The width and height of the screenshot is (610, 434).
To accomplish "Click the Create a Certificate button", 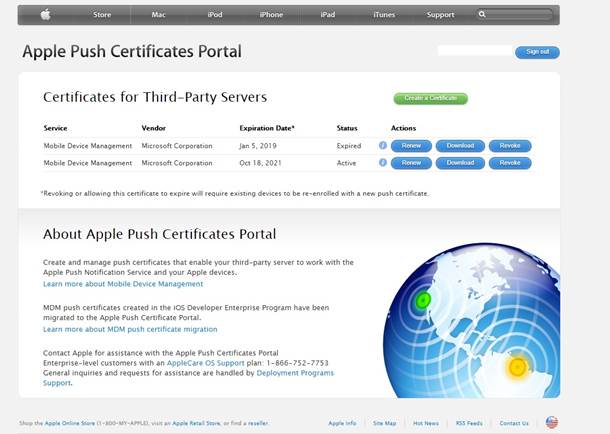I will (430, 99).
